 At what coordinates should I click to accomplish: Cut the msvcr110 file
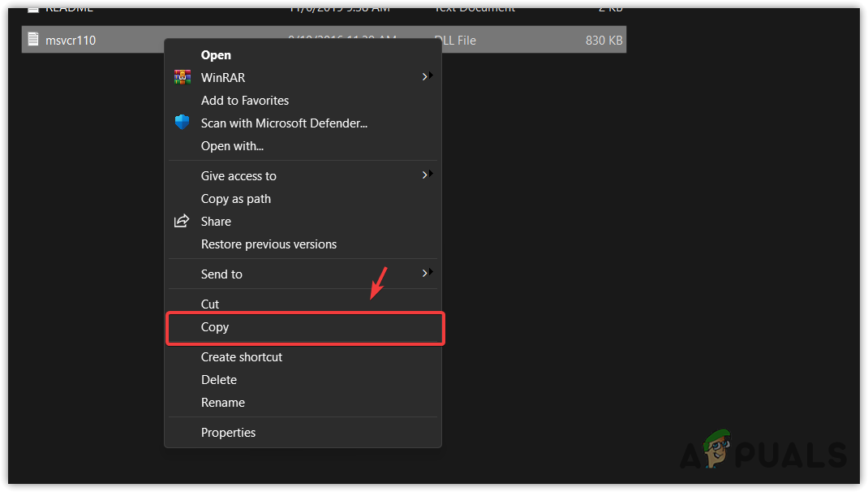point(209,304)
